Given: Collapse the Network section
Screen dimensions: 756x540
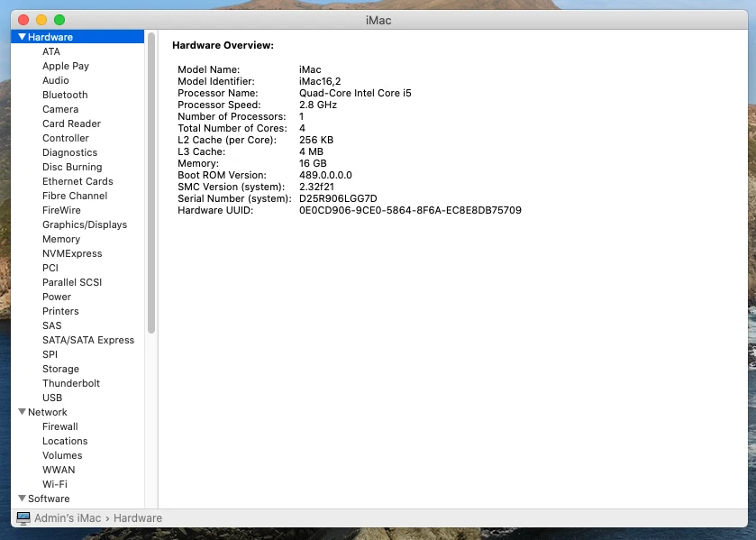Looking at the screenshot, I should pyautogui.click(x=22, y=412).
